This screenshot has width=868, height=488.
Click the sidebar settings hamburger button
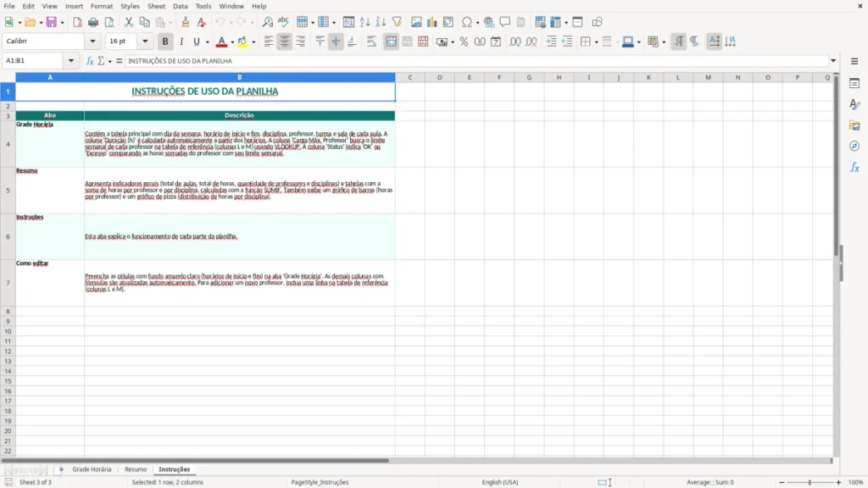(x=854, y=61)
